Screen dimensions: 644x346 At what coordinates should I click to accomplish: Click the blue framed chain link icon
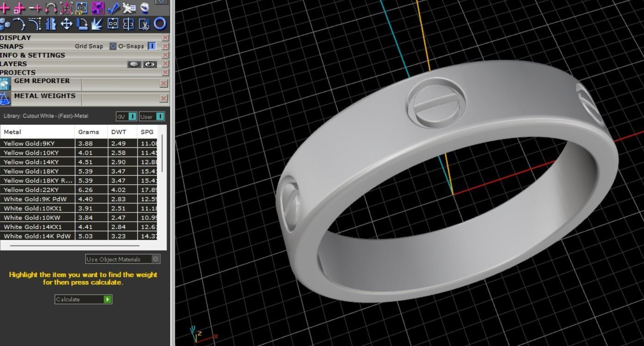(x=113, y=24)
